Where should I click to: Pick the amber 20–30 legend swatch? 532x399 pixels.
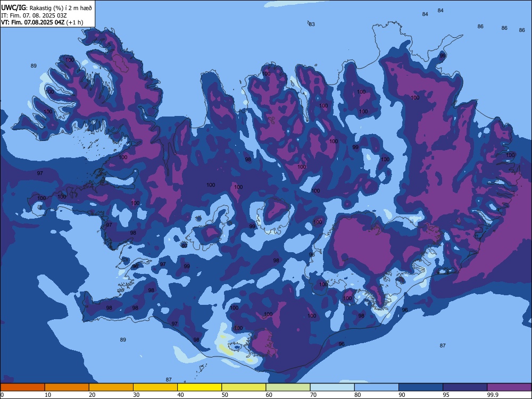(x=111, y=387)
